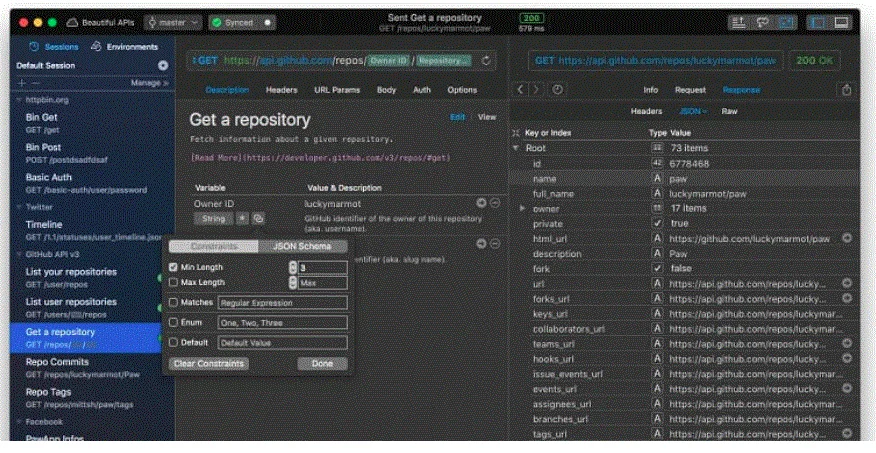Click View for the description
The height and width of the screenshot is (453, 876).
tap(487, 117)
